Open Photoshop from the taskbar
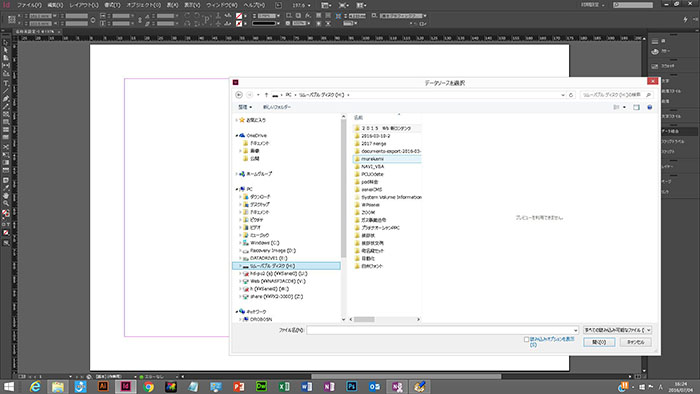Viewport: 700px width, 394px height. click(x=351, y=386)
